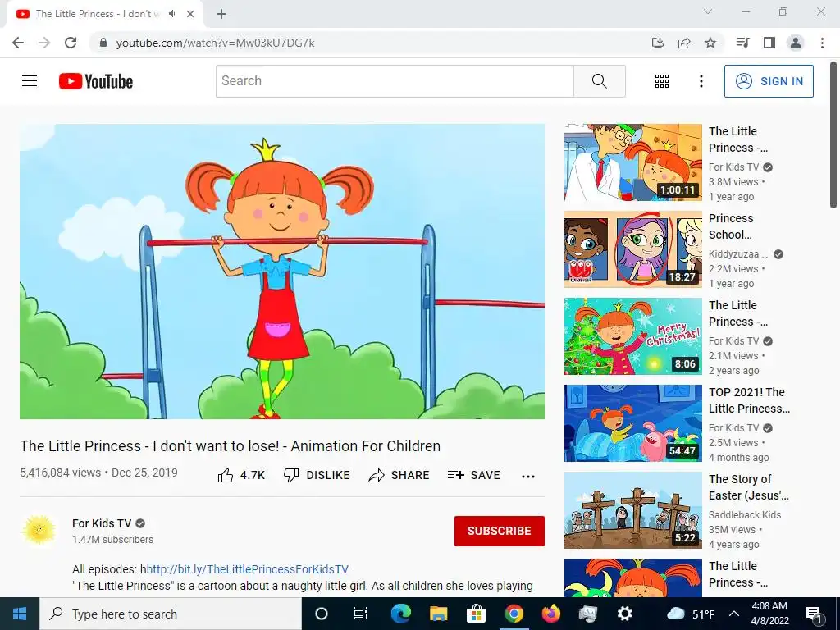Viewport: 840px width, 630px height.
Task: Open Microsoft Store from taskbar
Action: (476, 614)
